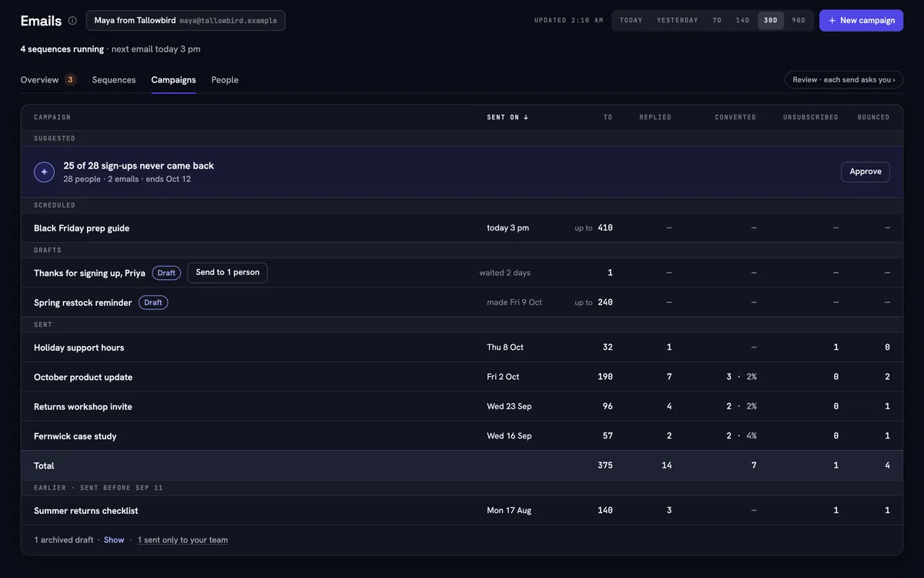Sort by the To column header

(x=608, y=117)
